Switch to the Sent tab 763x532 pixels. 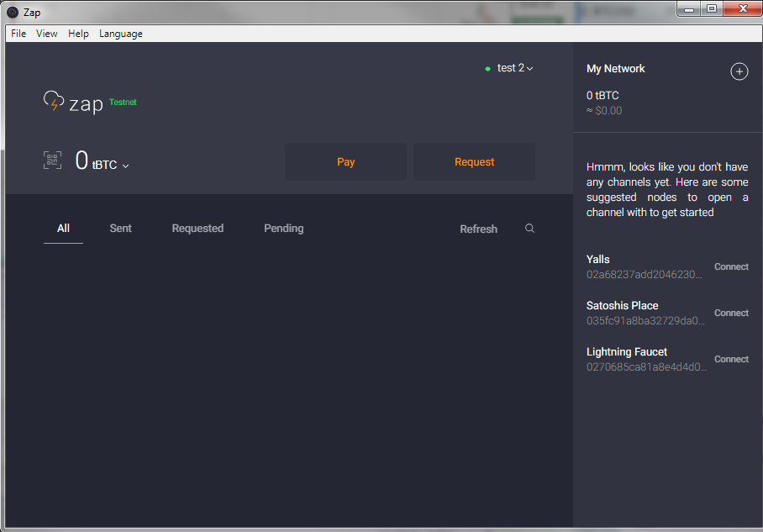coord(121,229)
